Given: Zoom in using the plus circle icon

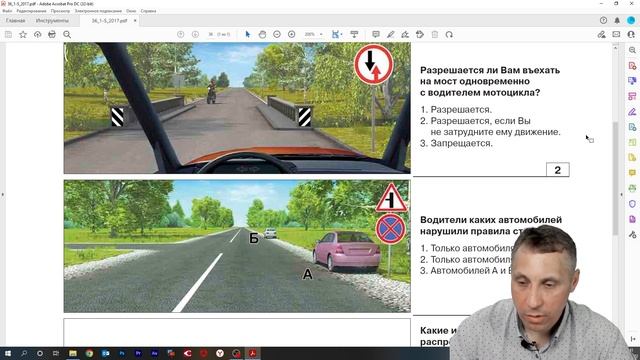Looking at the screenshot, I should (x=291, y=35).
